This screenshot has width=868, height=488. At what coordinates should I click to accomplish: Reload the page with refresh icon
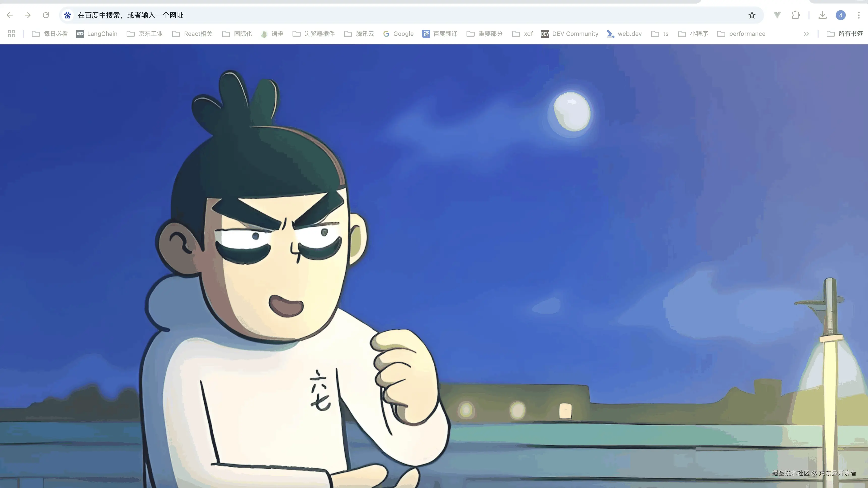[x=46, y=15]
